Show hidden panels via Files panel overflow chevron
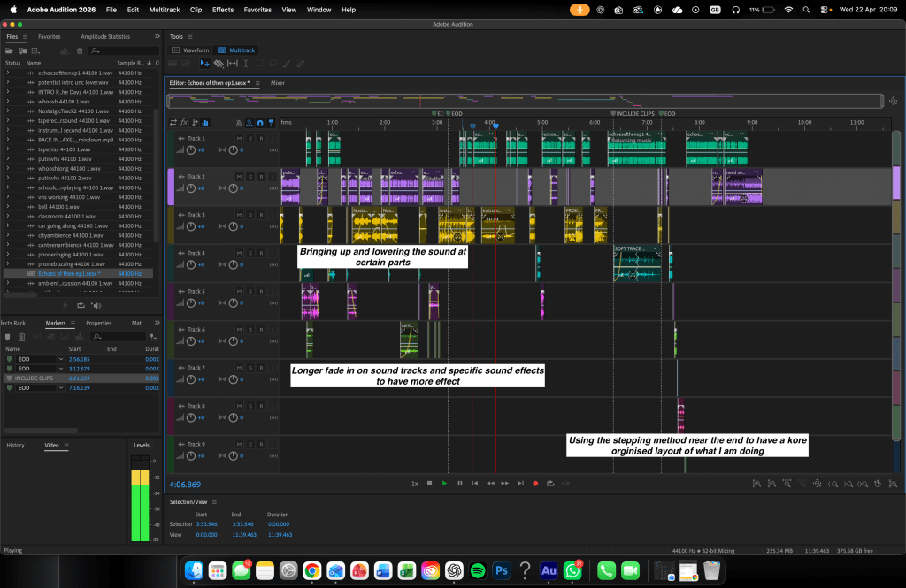The height and width of the screenshot is (588, 906). 157,37
